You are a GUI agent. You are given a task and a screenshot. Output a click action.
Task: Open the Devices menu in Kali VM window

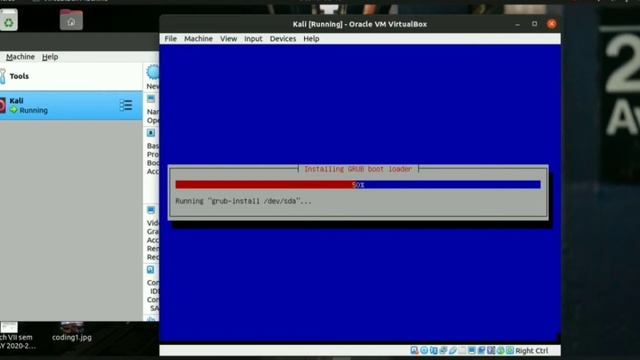(x=282, y=39)
